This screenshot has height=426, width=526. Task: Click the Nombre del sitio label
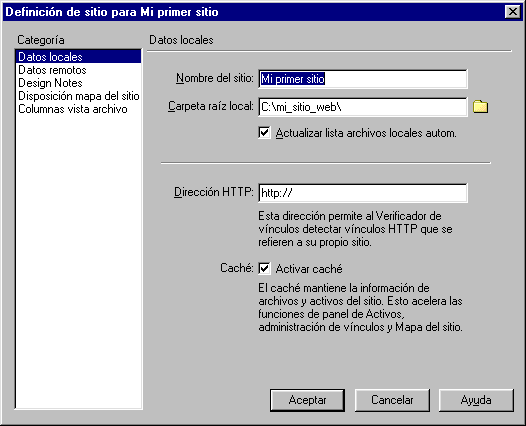[x=215, y=78]
